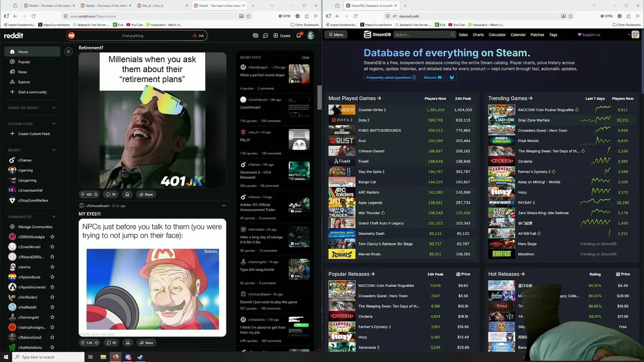644x362 pixels.
Task: Give award on MY EYES!!! post
Action: coord(127,343)
